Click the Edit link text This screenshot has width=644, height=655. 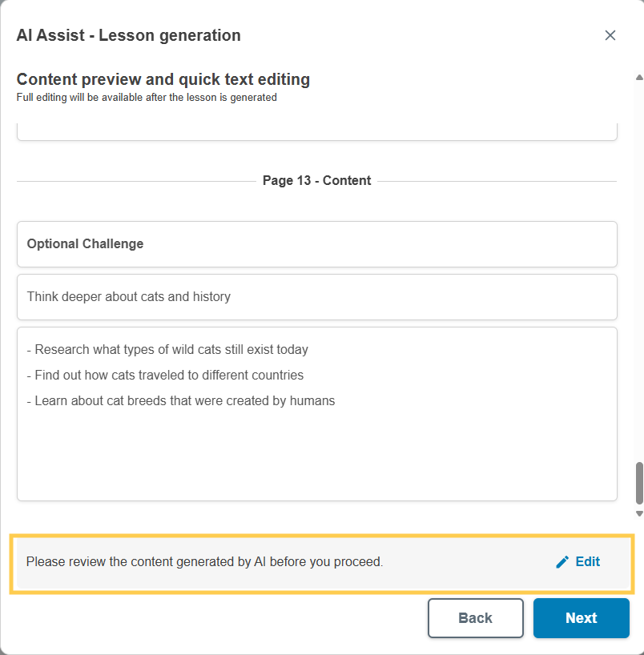[x=587, y=562]
